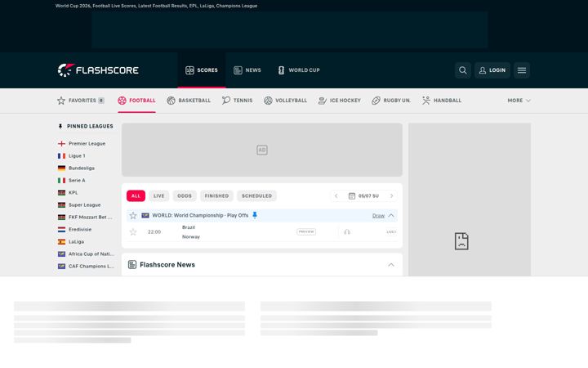Select the Football sport tab
The height and width of the screenshot is (368, 588).
coord(136,101)
